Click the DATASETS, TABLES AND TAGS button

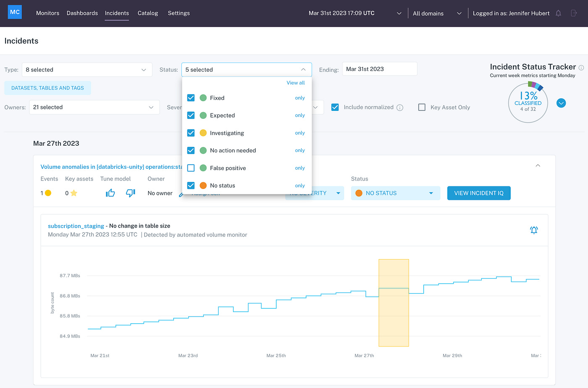tap(47, 88)
